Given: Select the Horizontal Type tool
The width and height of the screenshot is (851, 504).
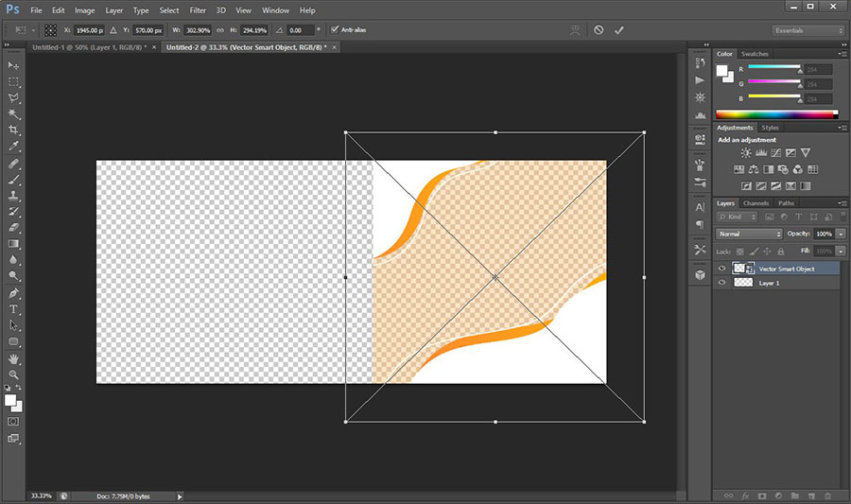Looking at the screenshot, I should pos(13,309).
